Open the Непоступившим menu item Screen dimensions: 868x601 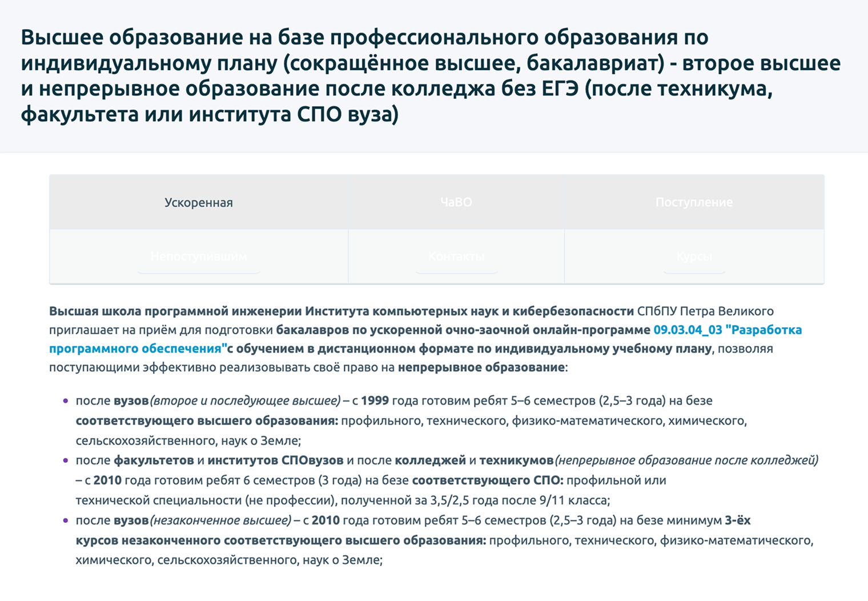click(199, 257)
